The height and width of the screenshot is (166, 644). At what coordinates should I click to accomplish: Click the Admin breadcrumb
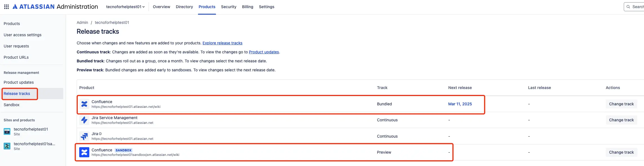[x=82, y=22]
